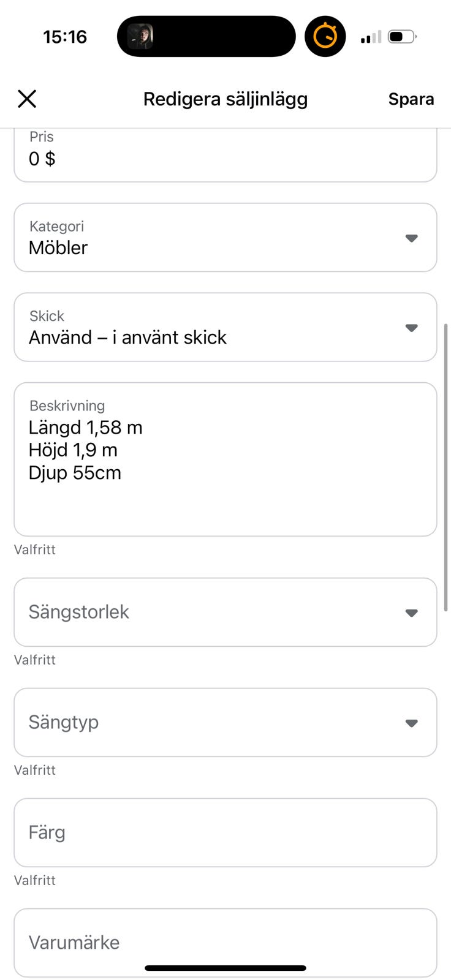
Task: Click into the Beskrivning description text area
Action: 225,459
